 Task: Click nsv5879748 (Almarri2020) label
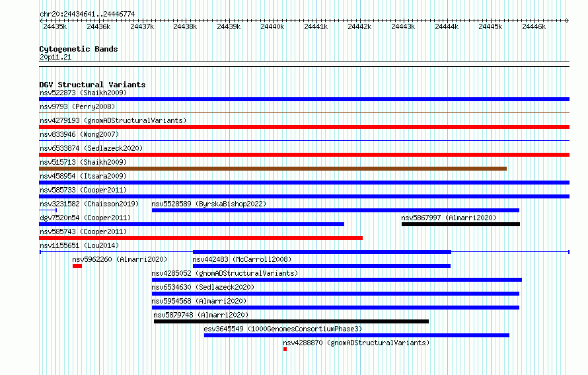[x=201, y=315]
